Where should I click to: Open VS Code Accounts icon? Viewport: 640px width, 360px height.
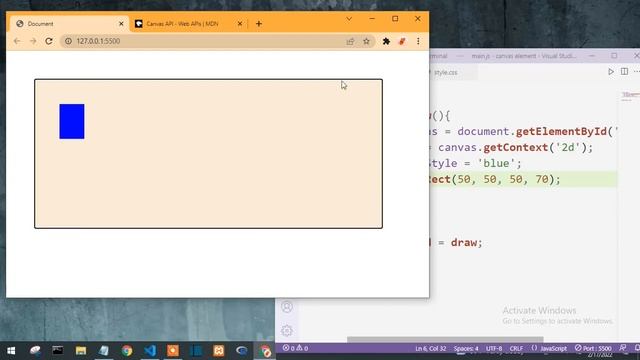(x=287, y=307)
